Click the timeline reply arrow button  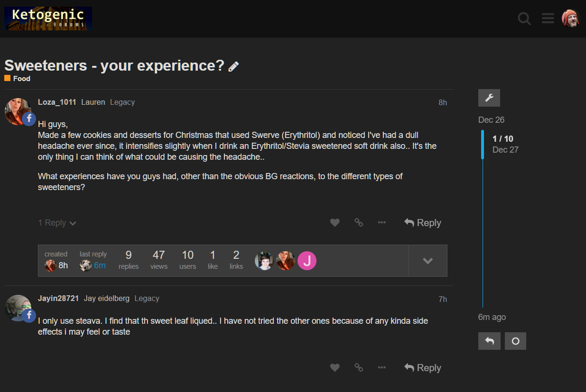coord(489,341)
